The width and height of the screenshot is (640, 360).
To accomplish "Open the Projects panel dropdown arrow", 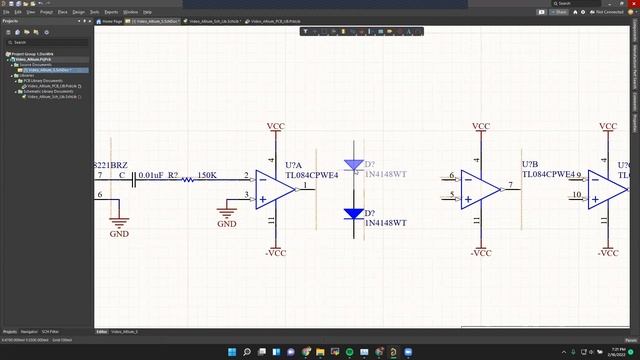I will pos(79,21).
